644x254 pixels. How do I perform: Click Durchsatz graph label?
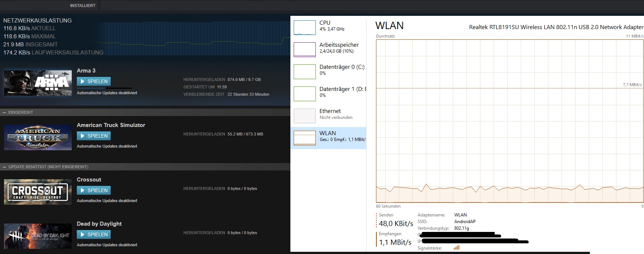385,36
